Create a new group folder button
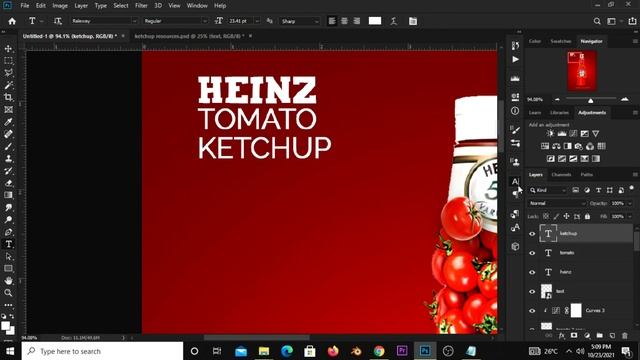 click(599, 336)
